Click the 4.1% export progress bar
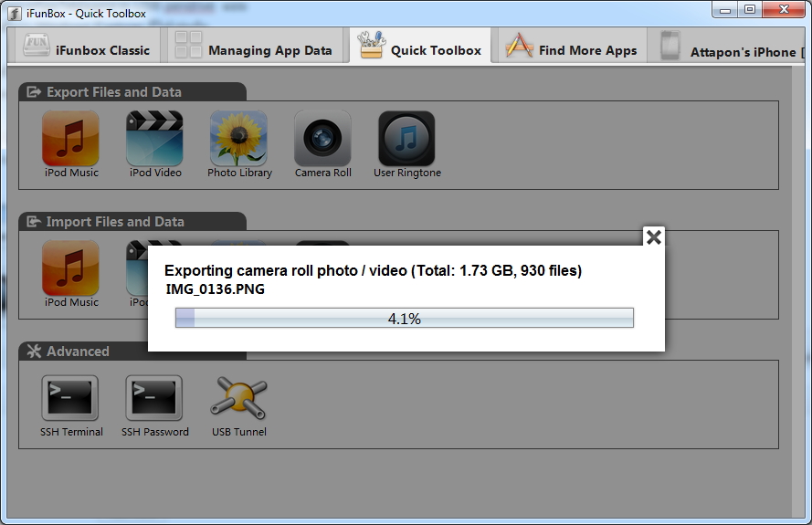The height and width of the screenshot is (525, 812). [x=405, y=318]
